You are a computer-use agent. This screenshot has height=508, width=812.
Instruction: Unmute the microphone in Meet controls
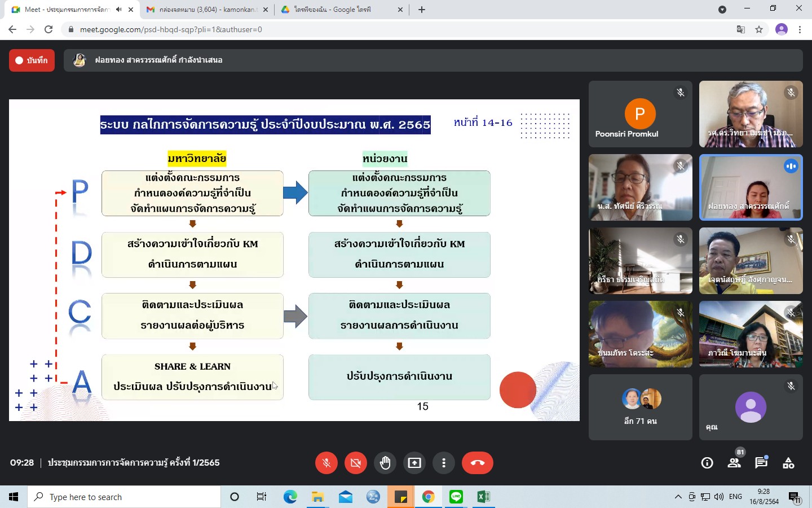pyautogui.click(x=326, y=463)
